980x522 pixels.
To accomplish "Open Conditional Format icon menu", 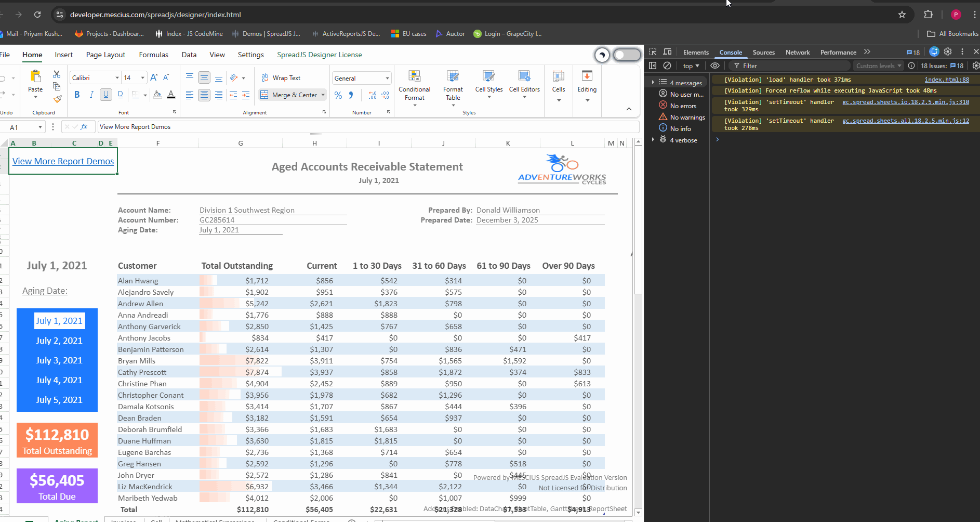I will [x=414, y=77].
